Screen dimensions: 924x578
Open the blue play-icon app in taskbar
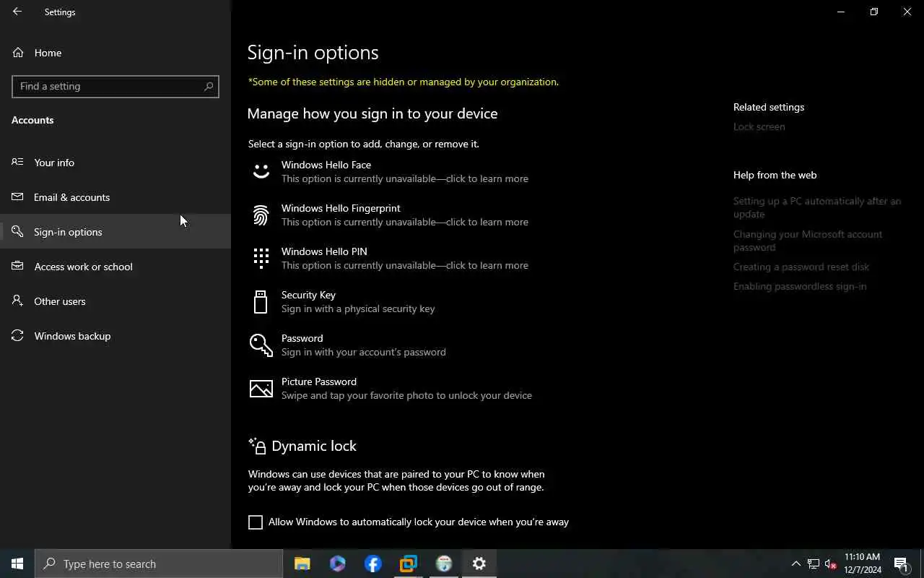338,564
